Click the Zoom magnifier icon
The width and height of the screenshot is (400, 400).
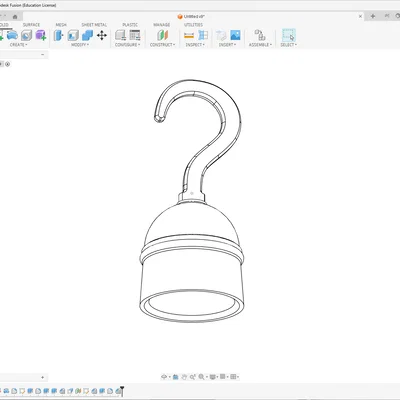click(x=201, y=377)
